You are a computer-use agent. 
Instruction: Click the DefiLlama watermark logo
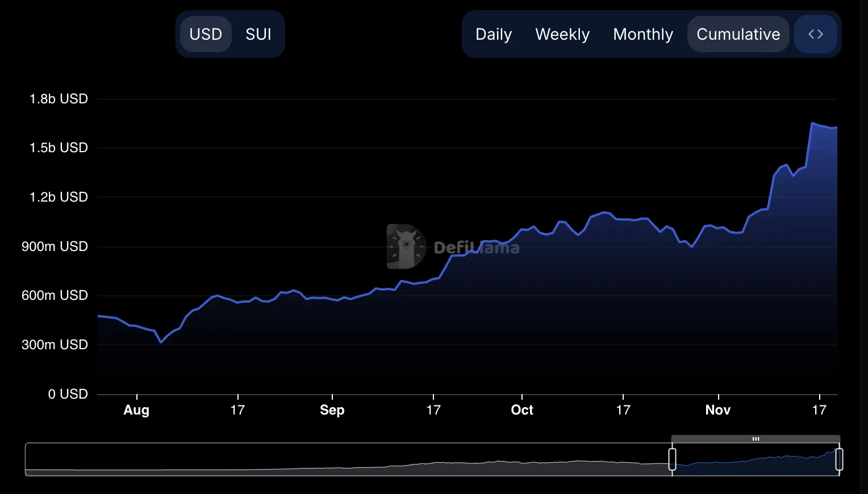453,246
